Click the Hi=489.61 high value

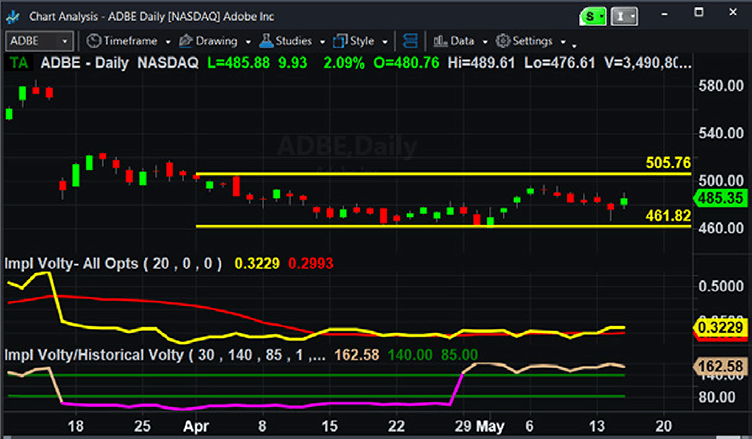[481, 63]
